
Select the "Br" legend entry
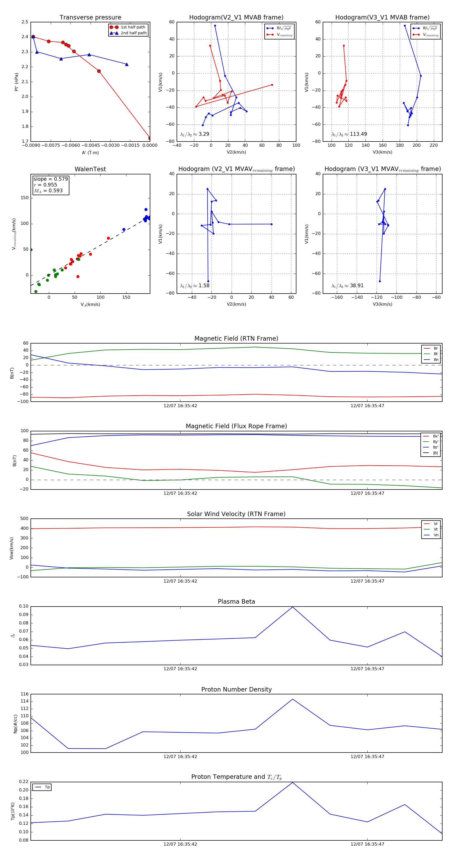point(431,349)
